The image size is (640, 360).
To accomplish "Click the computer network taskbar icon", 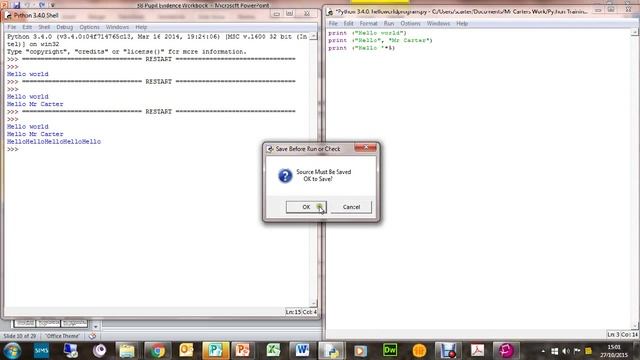I will [x=70, y=351].
